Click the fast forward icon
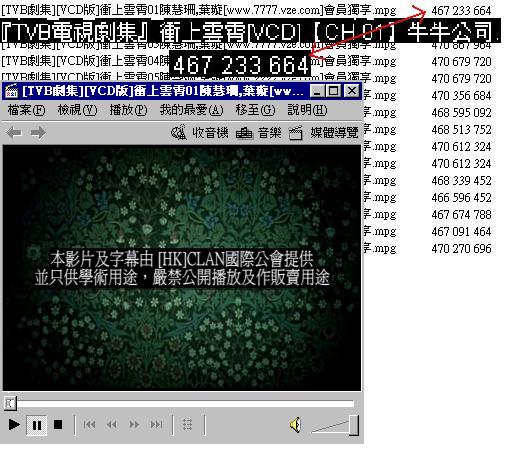This screenshot has width=513, height=458. [x=134, y=425]
